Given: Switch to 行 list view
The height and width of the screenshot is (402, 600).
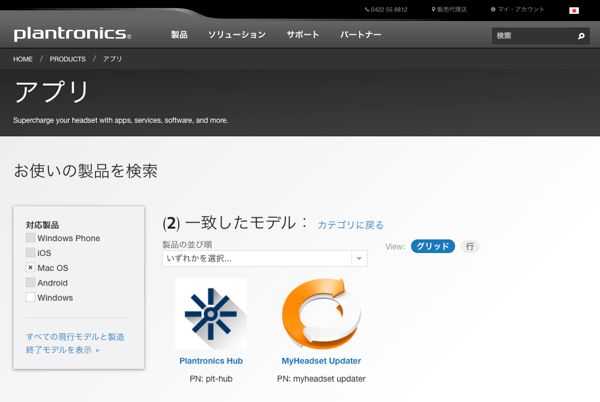Looking at the screenshot, I should point(470,246).
